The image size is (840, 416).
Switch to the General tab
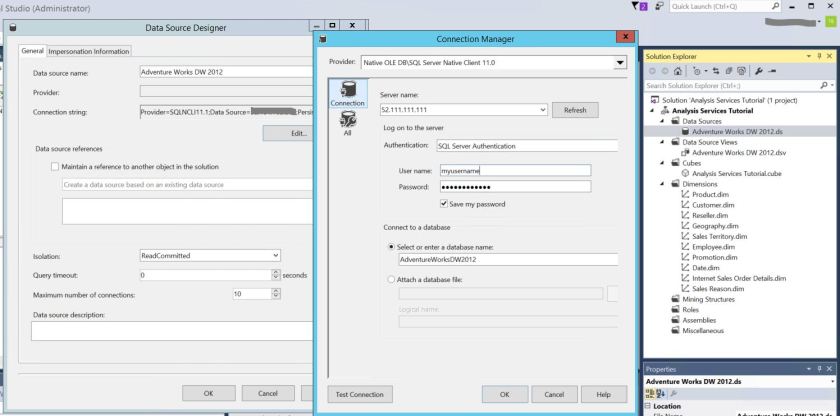(32, 51)
